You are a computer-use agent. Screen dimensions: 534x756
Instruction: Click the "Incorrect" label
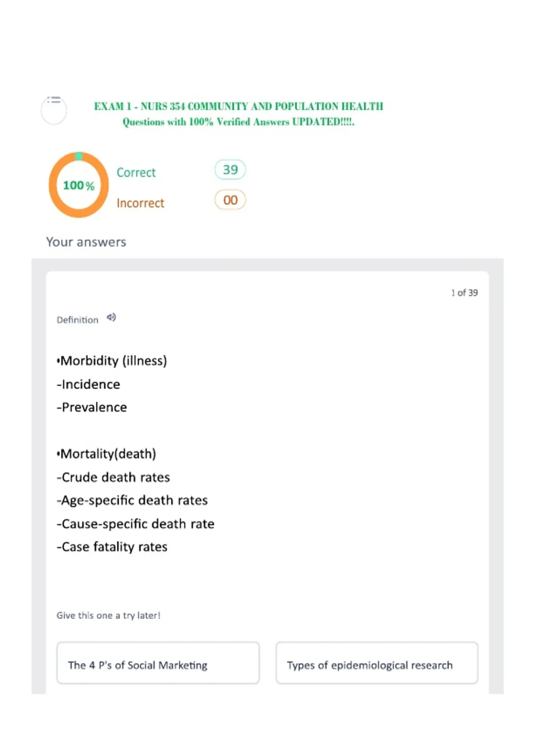coord(140,203)
